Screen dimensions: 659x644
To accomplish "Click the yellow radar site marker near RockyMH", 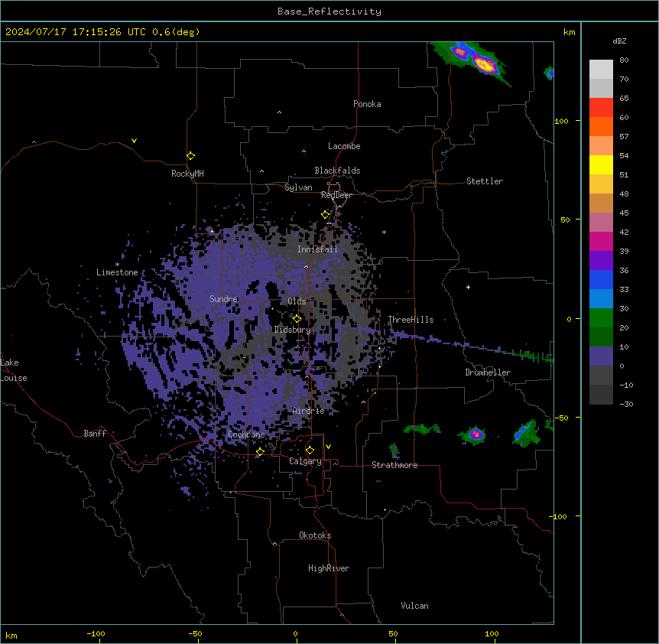I will point(190,156).
